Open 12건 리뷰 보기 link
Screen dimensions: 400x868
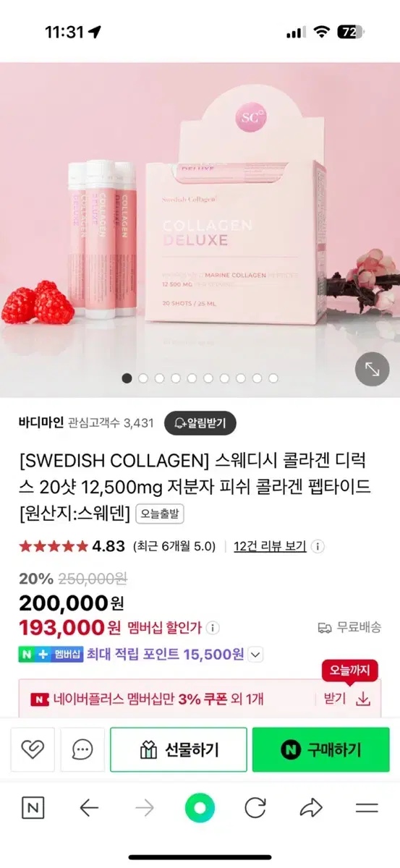click(270, 546)
